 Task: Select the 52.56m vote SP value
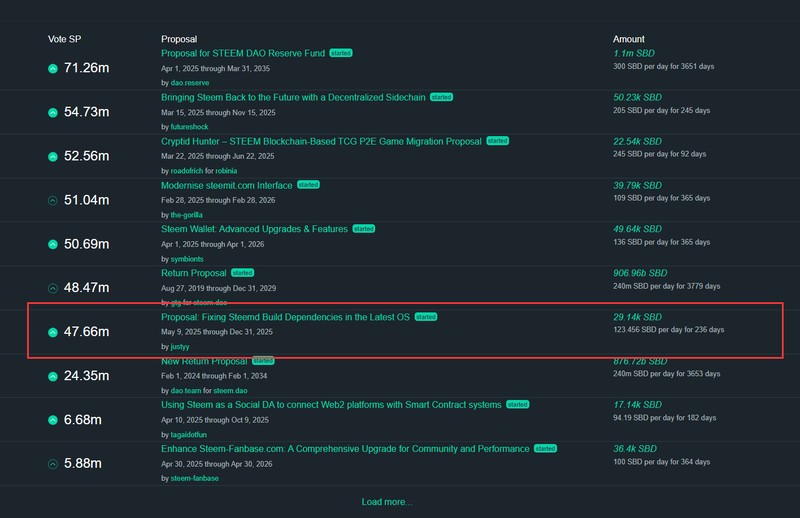coord(86,156)
